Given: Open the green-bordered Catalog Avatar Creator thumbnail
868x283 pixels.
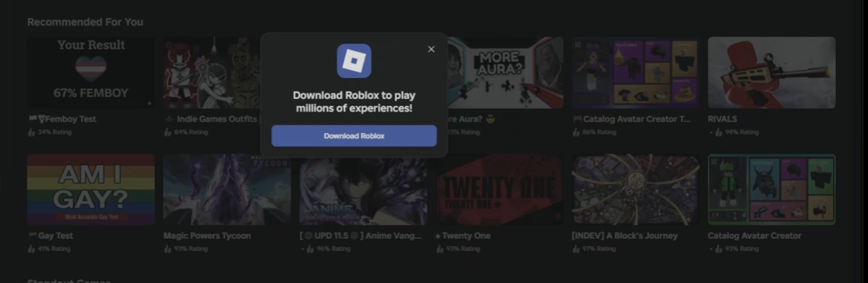Looking at the screenshot, I should pyautogui.click(x=772, y=189).
